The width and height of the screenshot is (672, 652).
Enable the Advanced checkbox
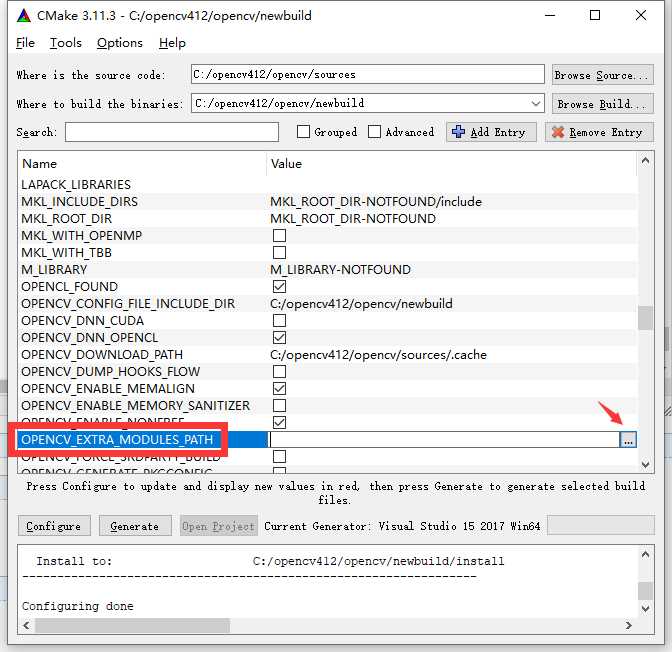tap(374, 132)
